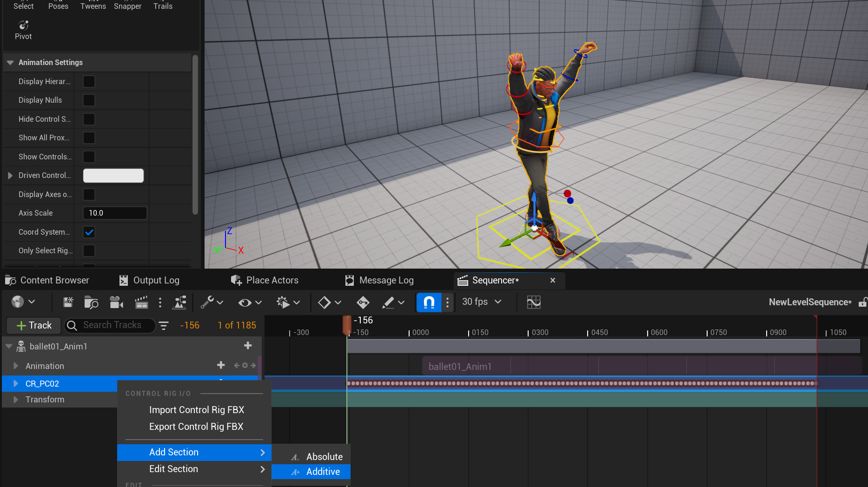Click the find in Content Browser icon
Viewport: 868px width, 487px height.
click(x=91, y=303)
